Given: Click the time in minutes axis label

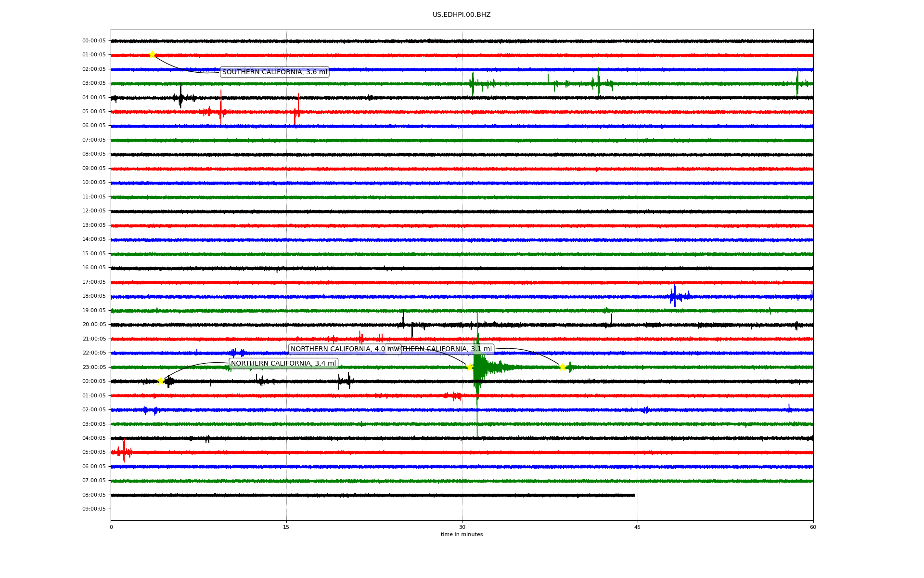Looking at the screenshot, I should 462,535.
